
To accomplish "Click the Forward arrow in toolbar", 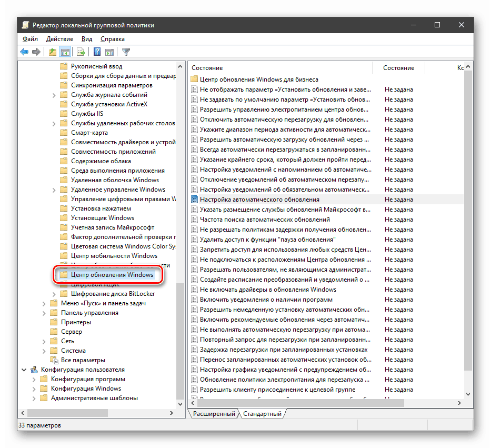I will 36,52.
